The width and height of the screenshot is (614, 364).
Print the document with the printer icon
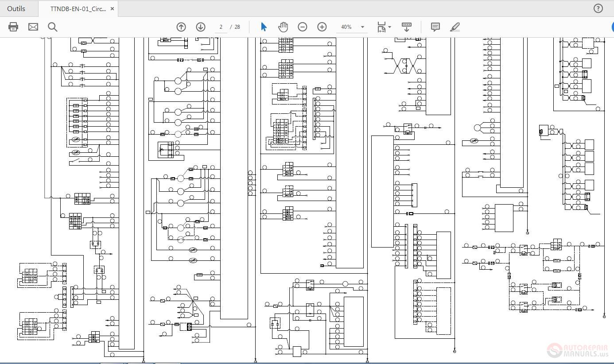tap(13, 27)
